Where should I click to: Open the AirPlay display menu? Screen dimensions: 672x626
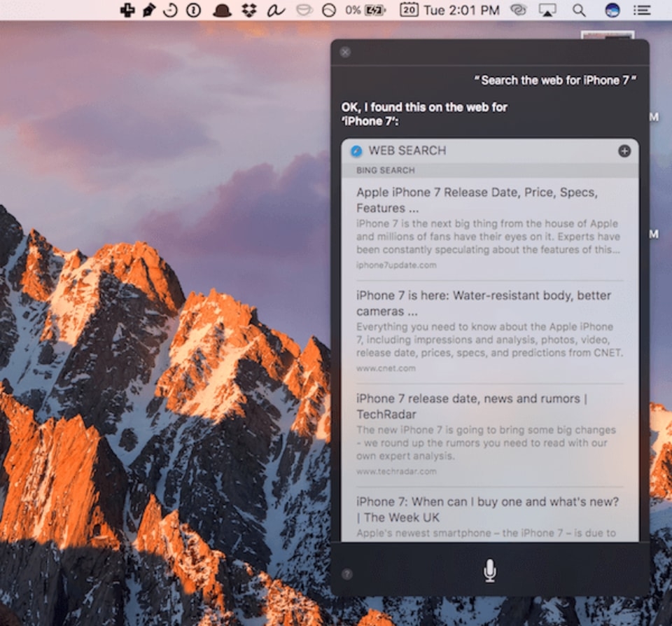(x=547, y=10)
